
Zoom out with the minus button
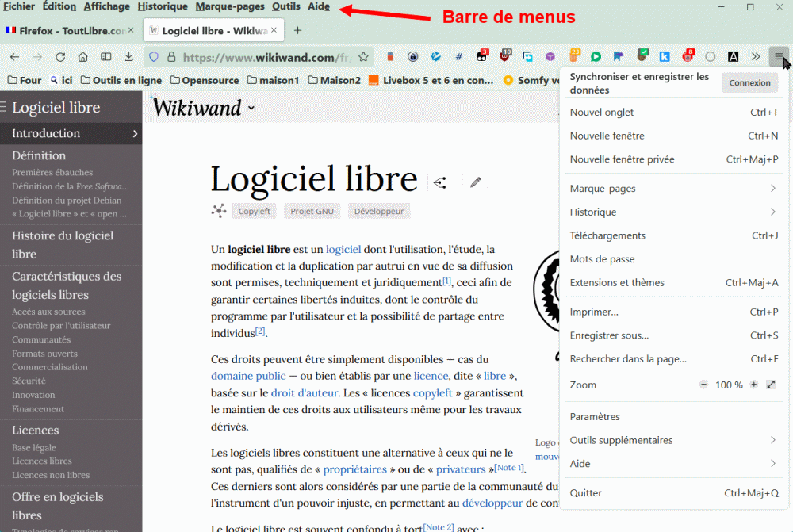703,385
